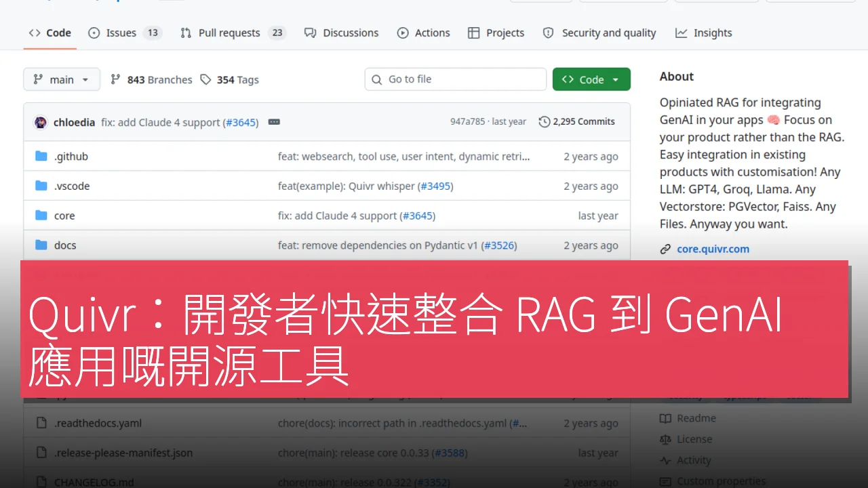Image resolution: width=868 pixels, height=488 pixels.
Task: Open the green Code dropdown button
Action: point(591,79)
